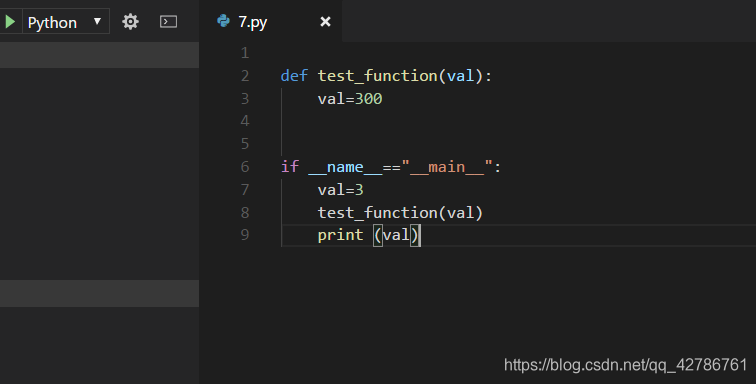This screenshot has height=384, width=756.
Task: Click the test_function(val) call on line 8
Action: [400, 213]
